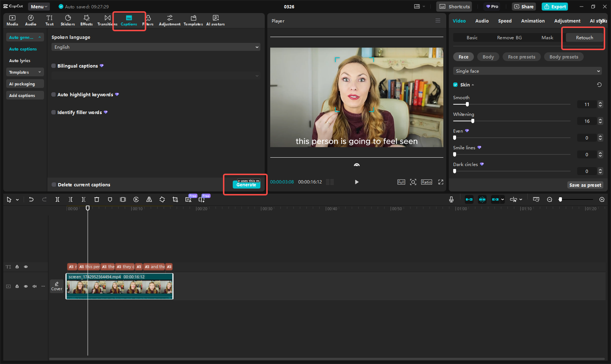Click the Crop icon in the timeline toolbar

pos(175,199)
